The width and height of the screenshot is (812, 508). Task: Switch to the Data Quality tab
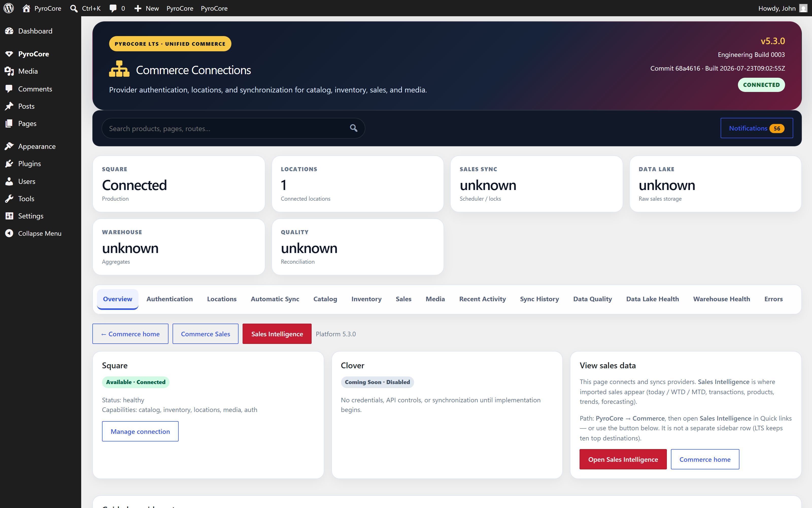(593, 299)
